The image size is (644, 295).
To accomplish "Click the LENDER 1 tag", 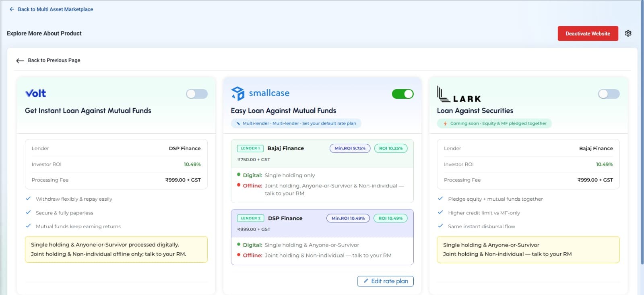I will pyautogui.click(x=250, y=148).
